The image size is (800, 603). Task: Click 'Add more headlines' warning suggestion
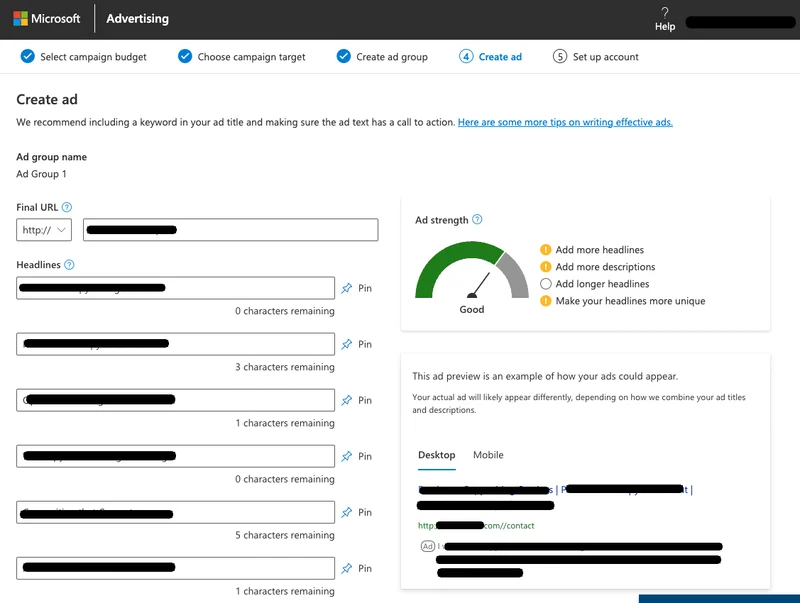pos(599,250)
